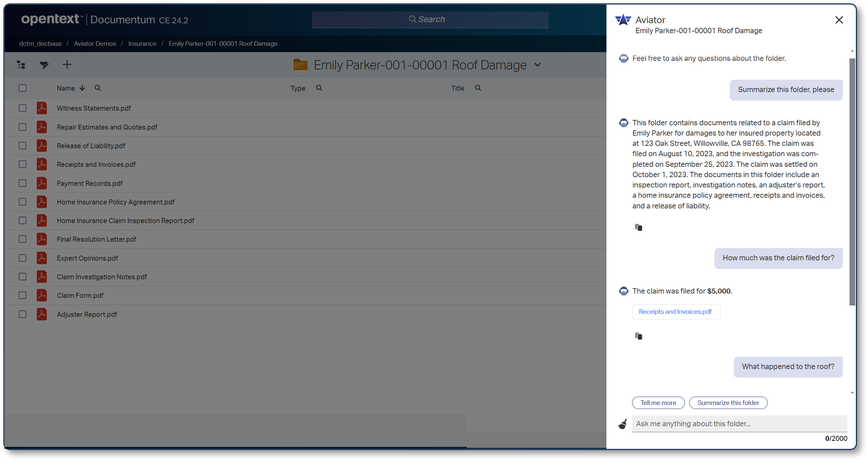Image resolution: width=868 pixels, height=461 pixels.
Task: Click the 'What happened to the roof?' message
Action: pyautogui.click(x=788, y=367)
